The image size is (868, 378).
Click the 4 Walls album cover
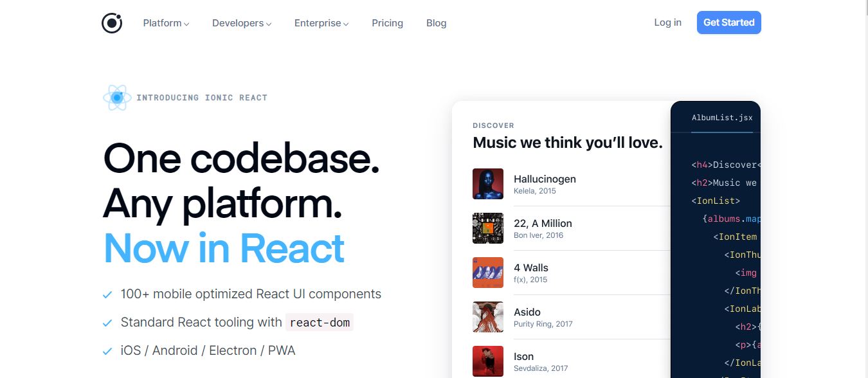pyautogui.click(x=488, y=273)
